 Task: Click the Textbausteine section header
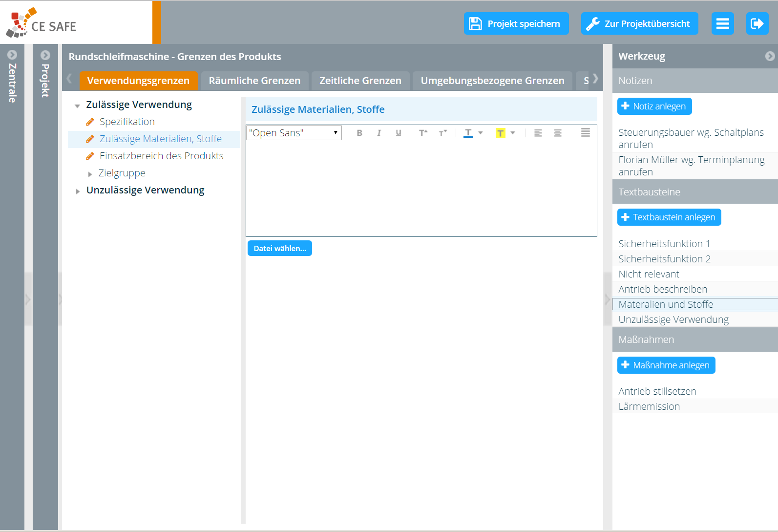[x=695, y=192]
